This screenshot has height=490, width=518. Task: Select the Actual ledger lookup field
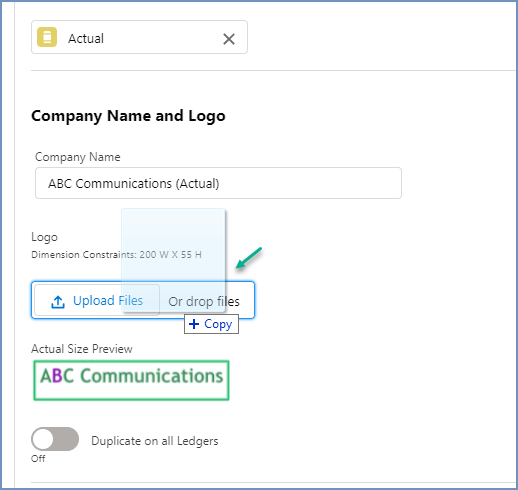(x=139, y=37)
